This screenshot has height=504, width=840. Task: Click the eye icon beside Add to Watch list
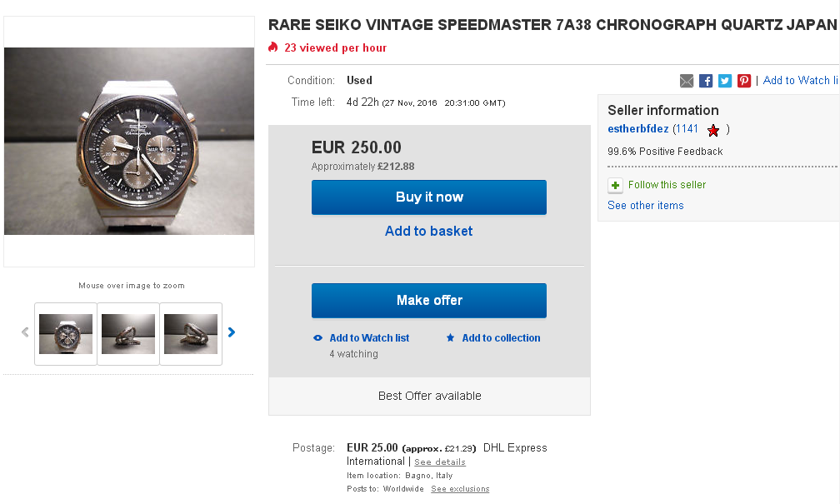point(317,338)
